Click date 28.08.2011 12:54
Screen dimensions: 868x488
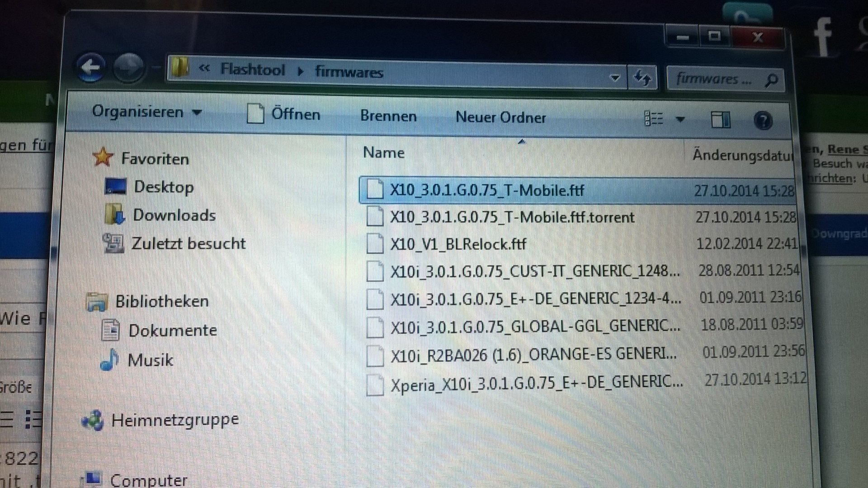(749, 270)
